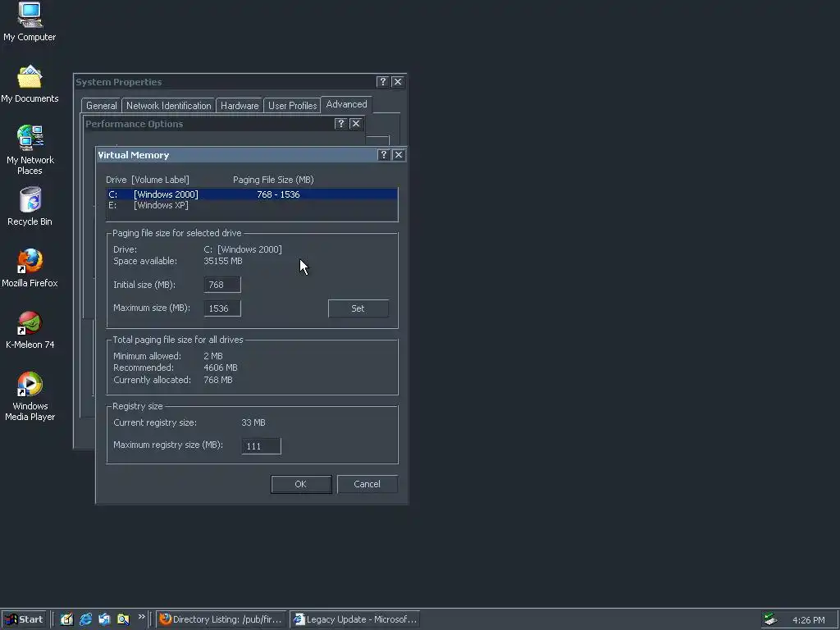This screenshot has height=630, width=840.
Task: Switch to Directory Listing Firefox taskbar button
Action: pos(221,619)
